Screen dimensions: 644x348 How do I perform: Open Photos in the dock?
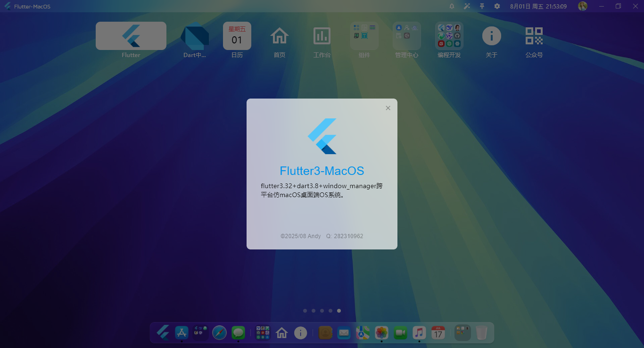pyautogui.click(x=381, y=332)
